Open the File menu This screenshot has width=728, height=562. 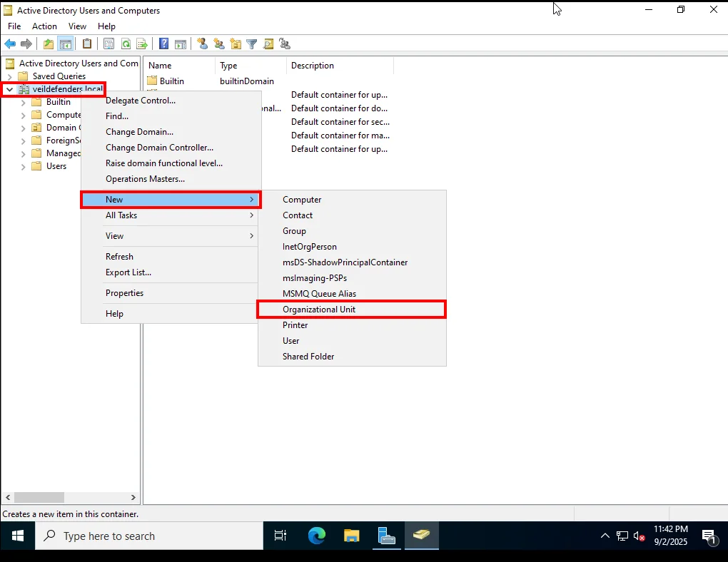click(x=14, y=26)
